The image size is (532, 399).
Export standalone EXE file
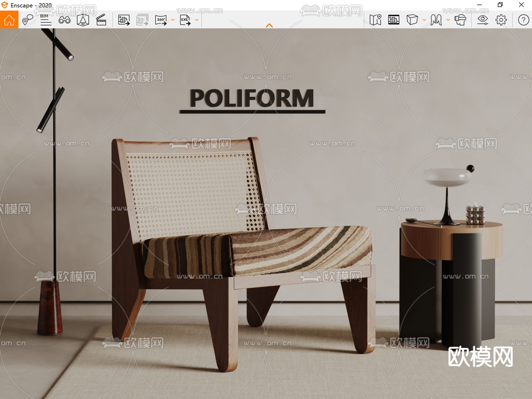(x=186, y=20)
